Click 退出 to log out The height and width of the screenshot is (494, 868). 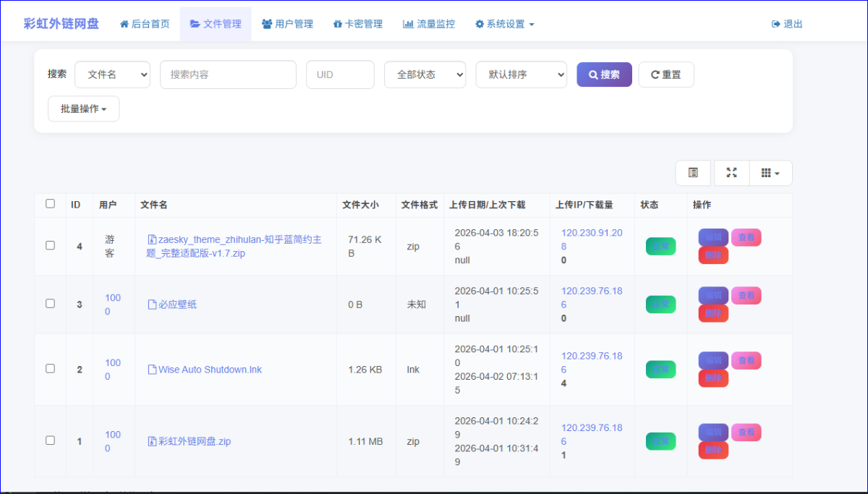787,24
